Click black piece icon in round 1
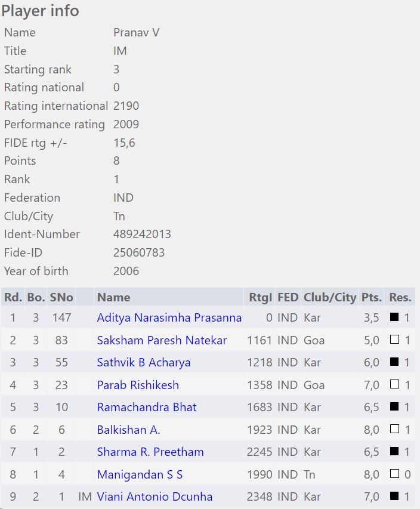Screen dimensions: 420x509 [394, 318]
